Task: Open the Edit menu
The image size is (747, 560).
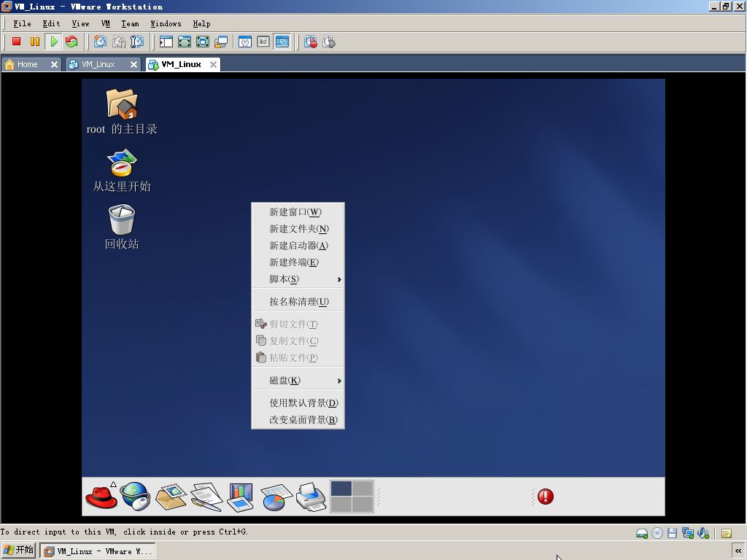Action: click(51, 23)
